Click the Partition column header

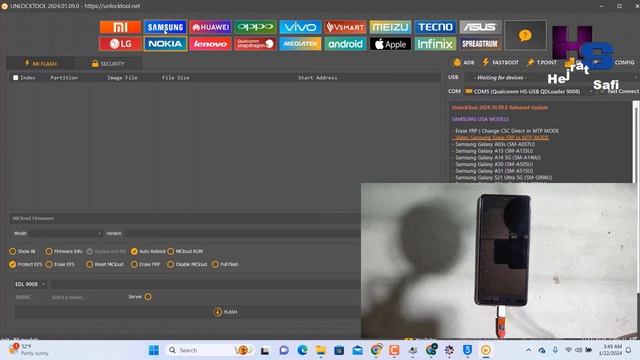[64, 78]
